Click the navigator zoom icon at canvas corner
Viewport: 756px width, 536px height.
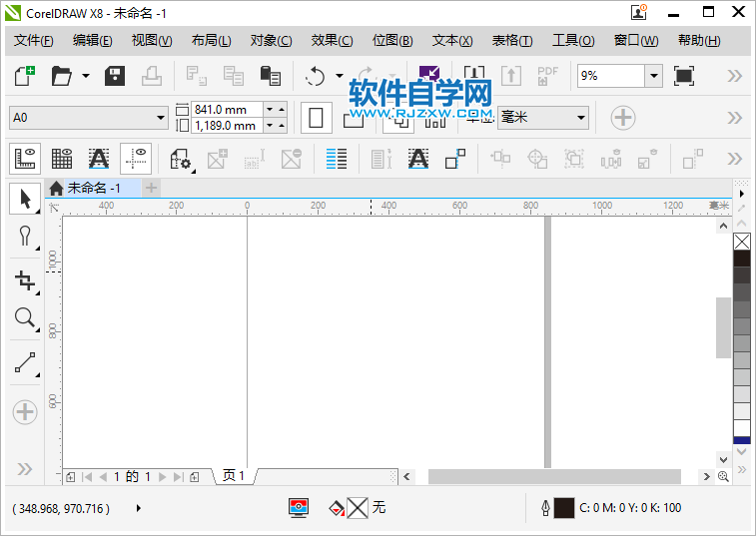click(723, 477)
